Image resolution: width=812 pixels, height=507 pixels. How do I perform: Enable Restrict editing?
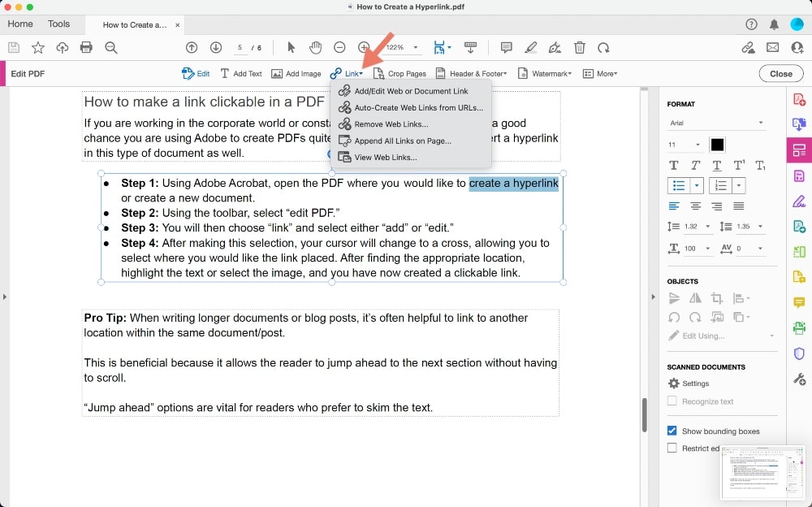pos(672,448)
